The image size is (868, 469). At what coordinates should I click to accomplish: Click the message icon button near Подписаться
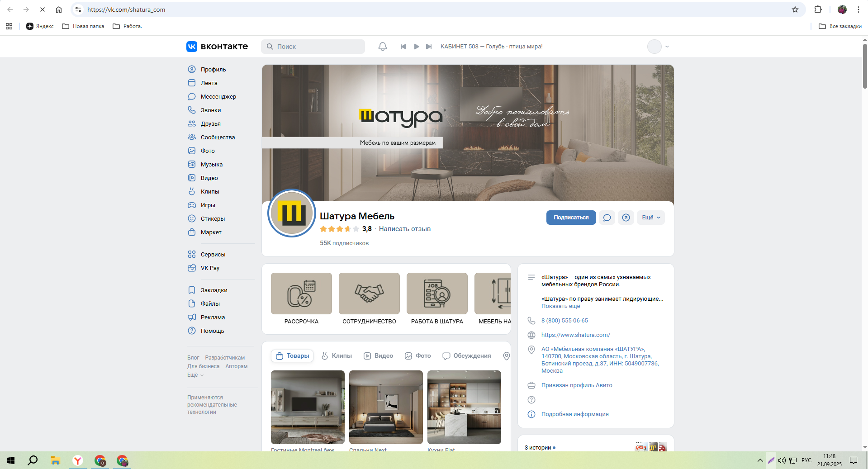(x=607, y=218)
